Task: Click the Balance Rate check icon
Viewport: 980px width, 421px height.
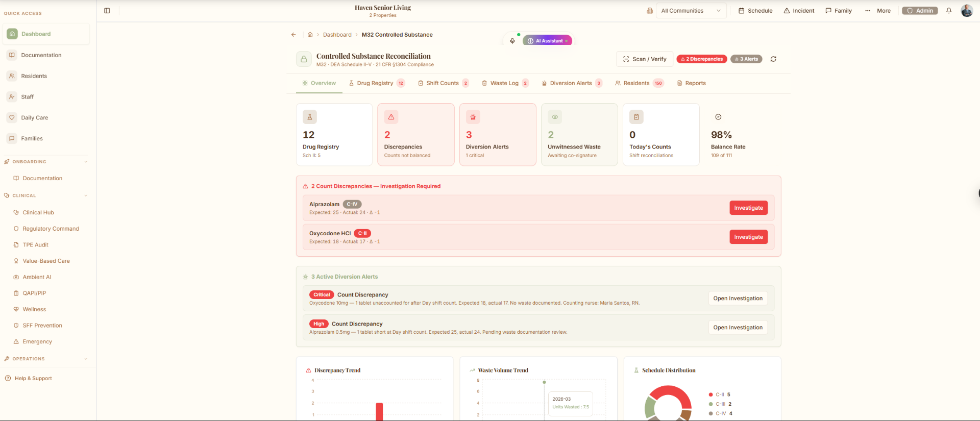Action: (x=718, y=117)
